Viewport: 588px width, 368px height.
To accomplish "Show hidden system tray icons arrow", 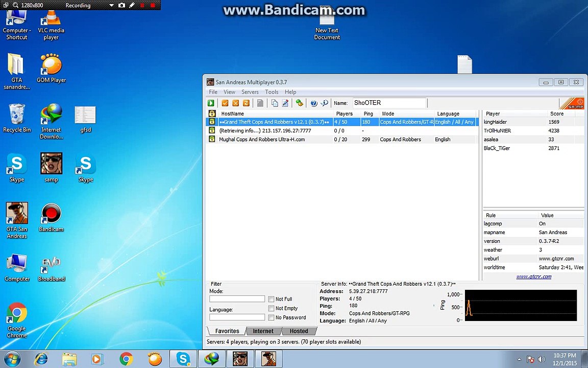I will (x=519, y=360).
